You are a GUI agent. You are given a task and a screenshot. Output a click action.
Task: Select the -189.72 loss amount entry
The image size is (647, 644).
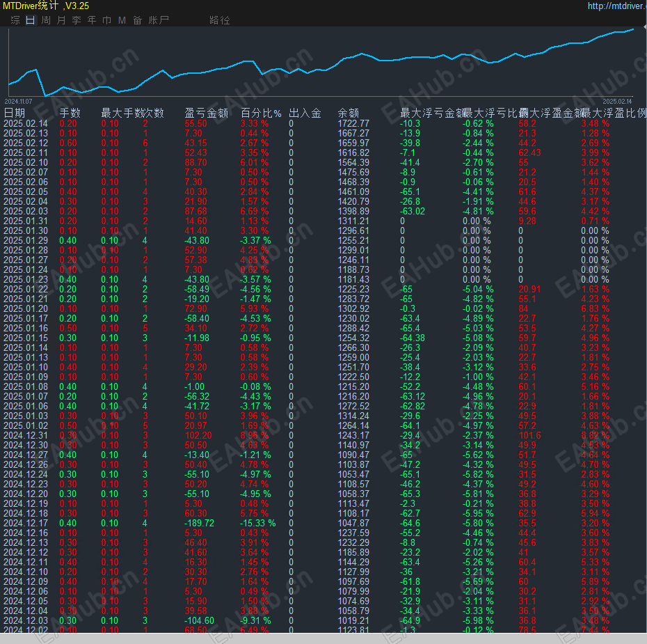(x=200, y=523)
